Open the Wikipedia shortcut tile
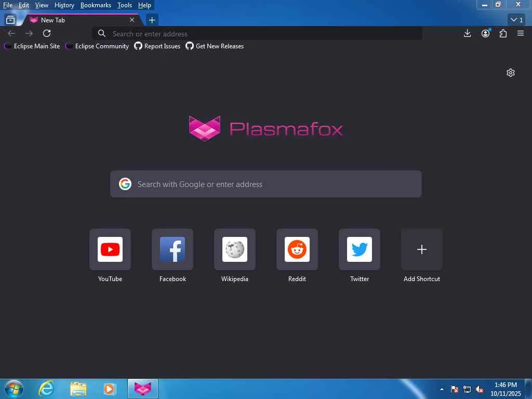 [235, 249]
